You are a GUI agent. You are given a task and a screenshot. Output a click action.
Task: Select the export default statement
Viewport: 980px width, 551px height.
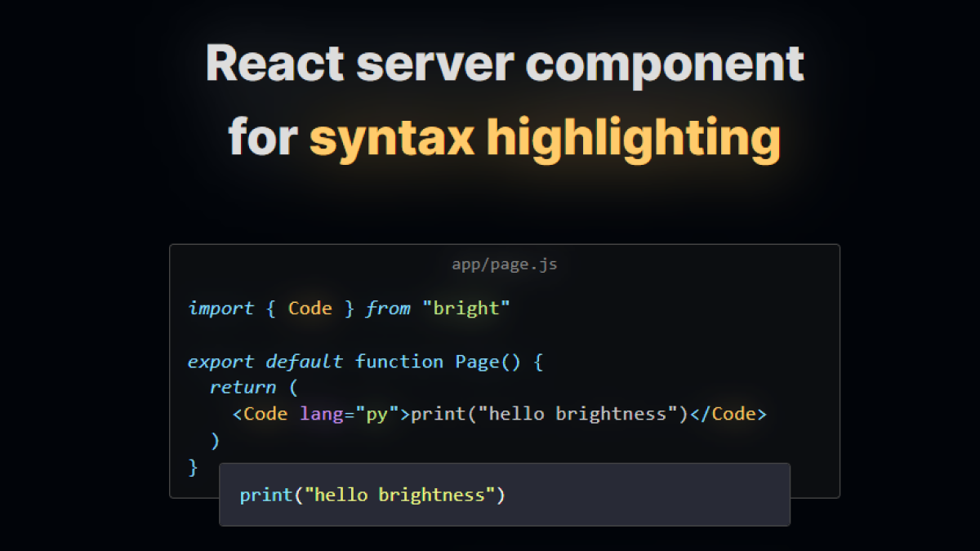pyautogui.click(x=265, y=361)
